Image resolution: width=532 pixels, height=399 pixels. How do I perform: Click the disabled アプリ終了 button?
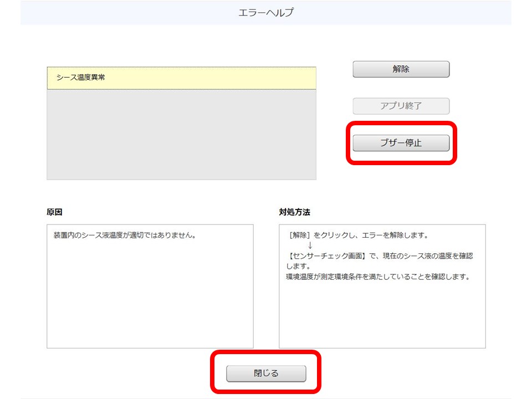401,106
